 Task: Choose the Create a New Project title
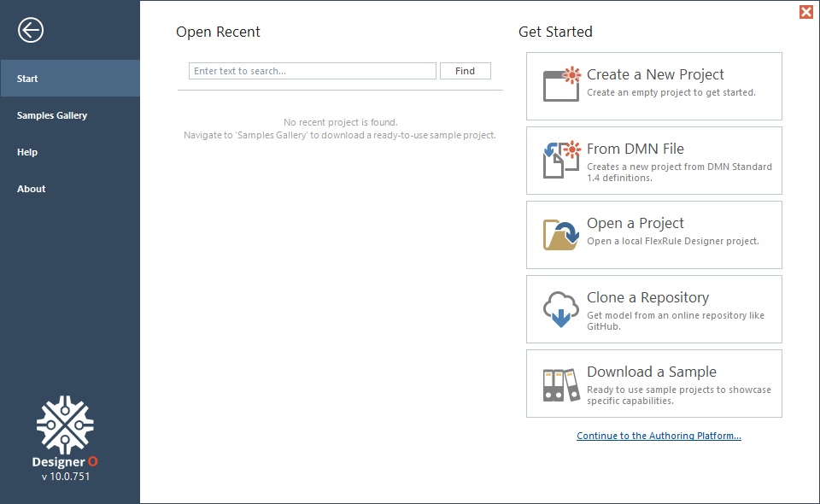click(655, 74)
